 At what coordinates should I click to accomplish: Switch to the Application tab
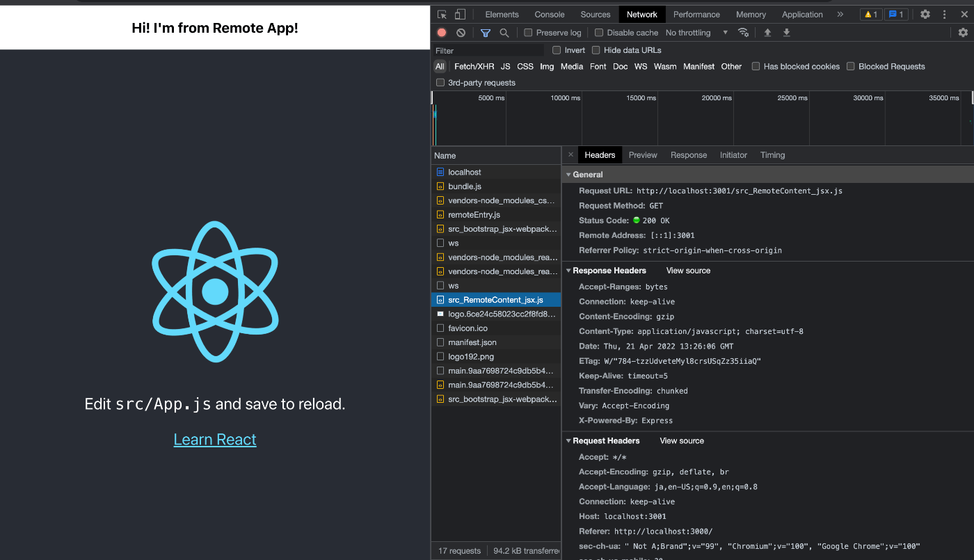click(x=802, y=15)
